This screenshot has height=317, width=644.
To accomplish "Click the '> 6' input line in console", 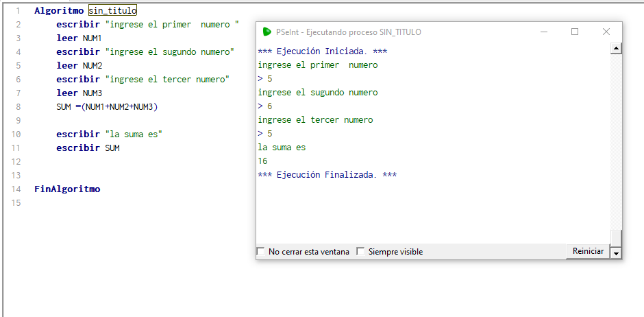I will 265,106.
